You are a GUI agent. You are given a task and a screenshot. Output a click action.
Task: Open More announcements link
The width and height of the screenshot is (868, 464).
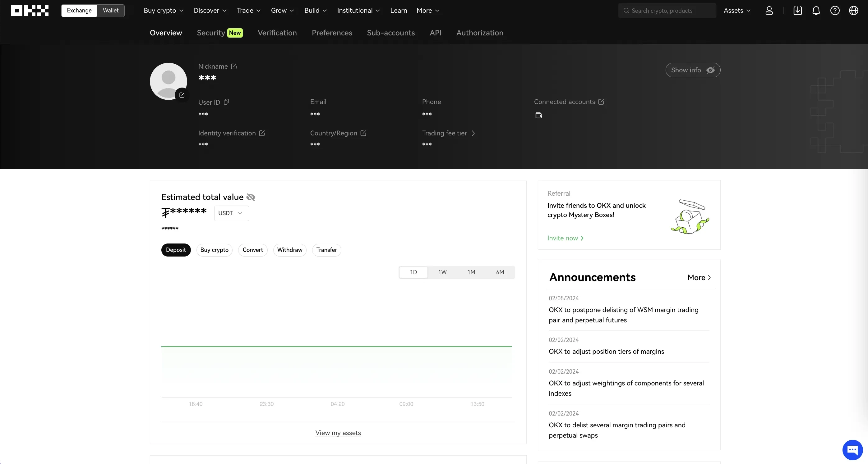699,277
